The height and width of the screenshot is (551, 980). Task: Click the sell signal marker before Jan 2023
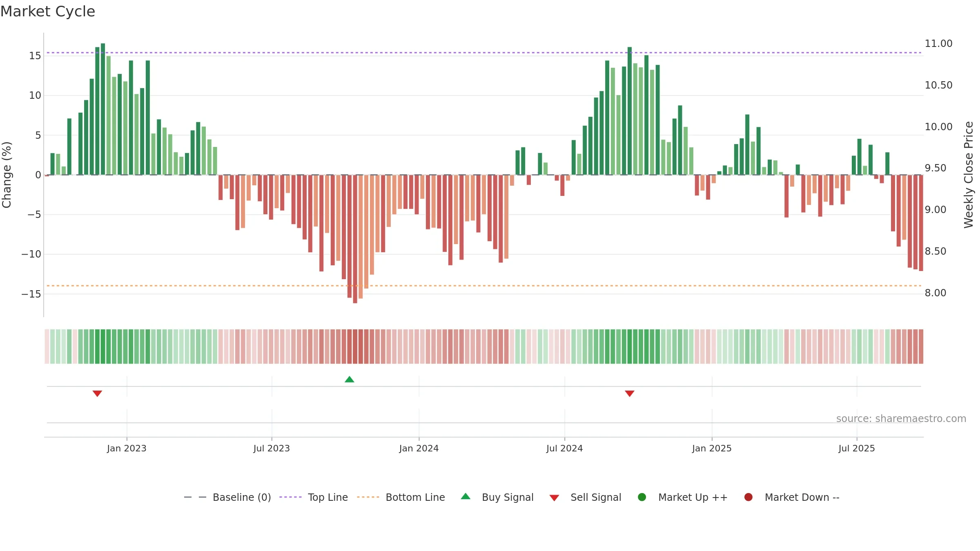97,393
